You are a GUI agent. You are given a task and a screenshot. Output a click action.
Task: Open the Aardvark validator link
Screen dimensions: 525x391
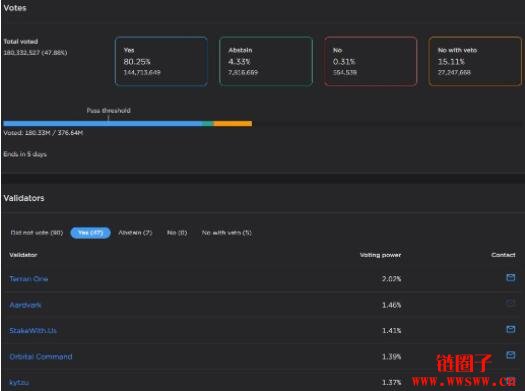tap(25, 305)
